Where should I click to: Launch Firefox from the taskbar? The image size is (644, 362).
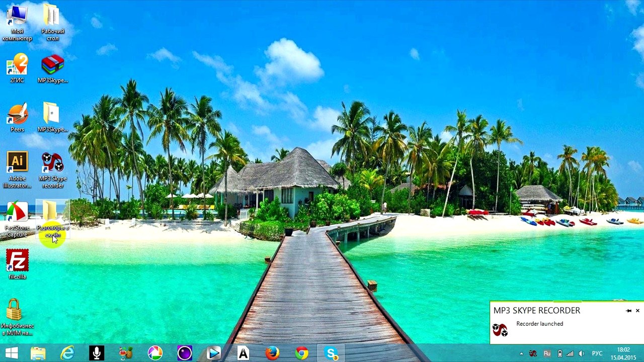272,353
